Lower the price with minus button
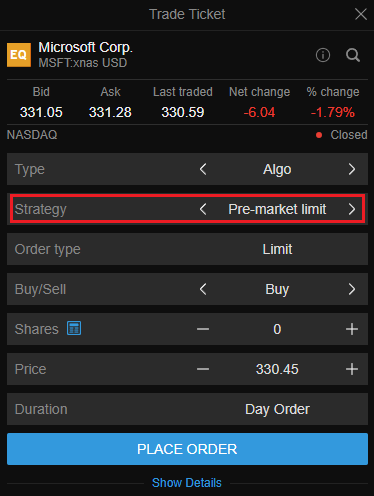The image size is (374, 496). pos(203,369)
